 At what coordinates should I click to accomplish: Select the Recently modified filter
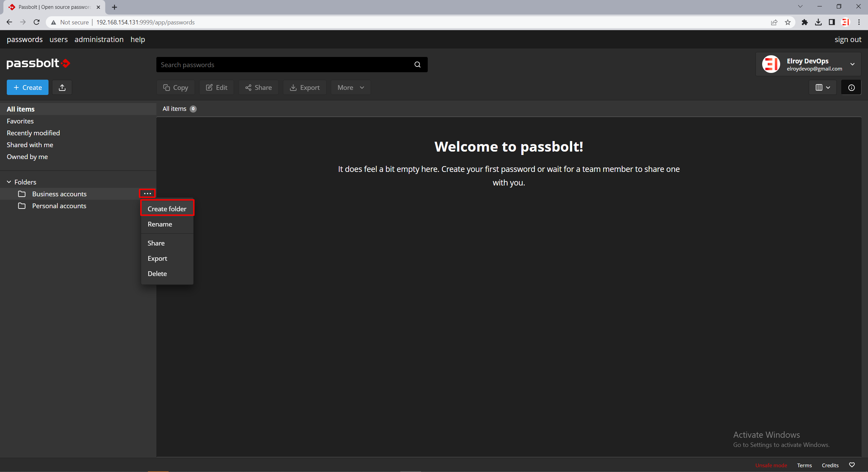point(78,133)
